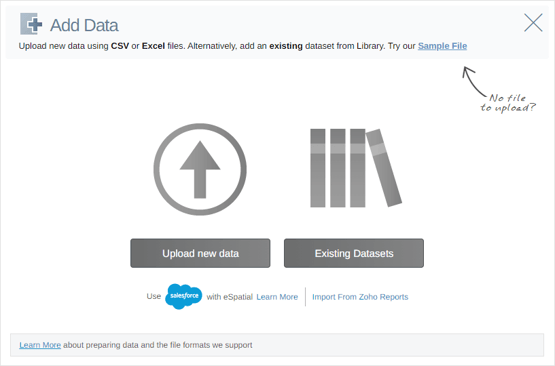The image size is (555, 366).
Task: Click the curved arrow pointing to Sample File
Action: 474,81
